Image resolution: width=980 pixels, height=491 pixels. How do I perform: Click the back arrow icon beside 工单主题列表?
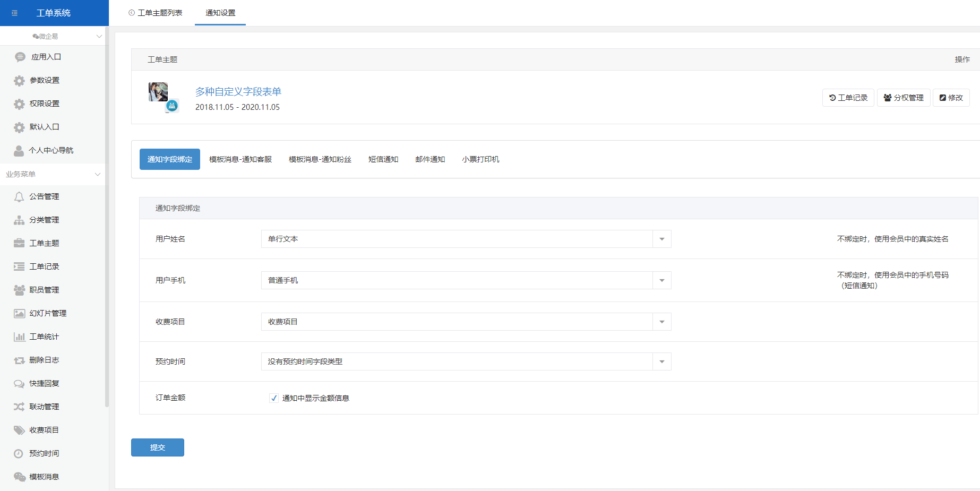(x=132, y=13)
